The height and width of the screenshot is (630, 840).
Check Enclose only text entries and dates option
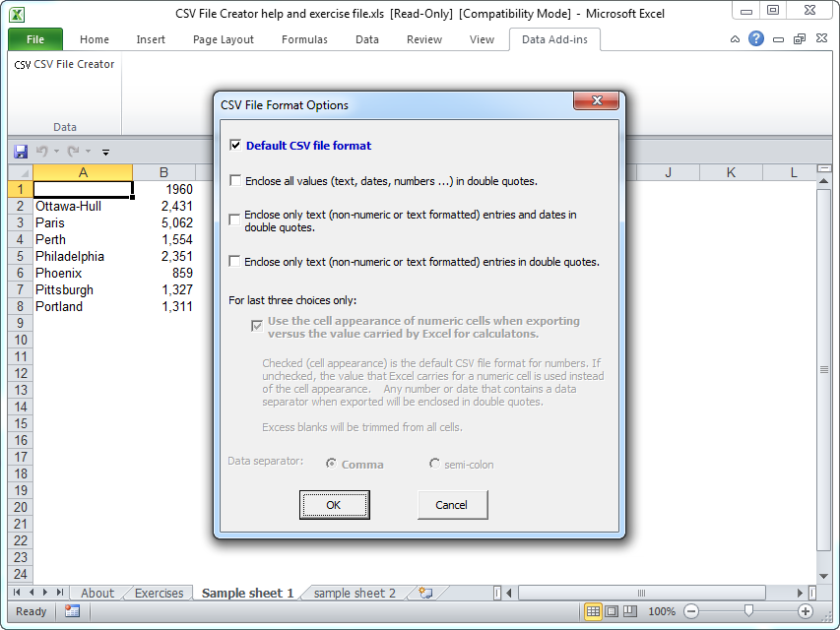coord(234,220)
